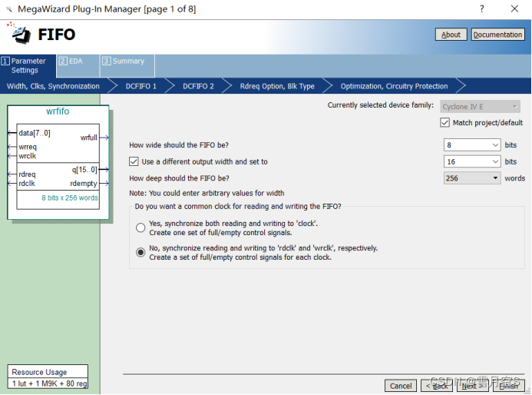
Task: Click the wrreq port label
Action: coord(28,147)
